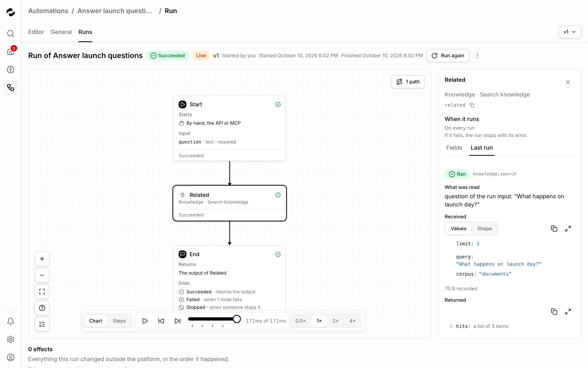
Task: Set playback speed to 2×
Action: pyautogui.click(x=336, y=321)
